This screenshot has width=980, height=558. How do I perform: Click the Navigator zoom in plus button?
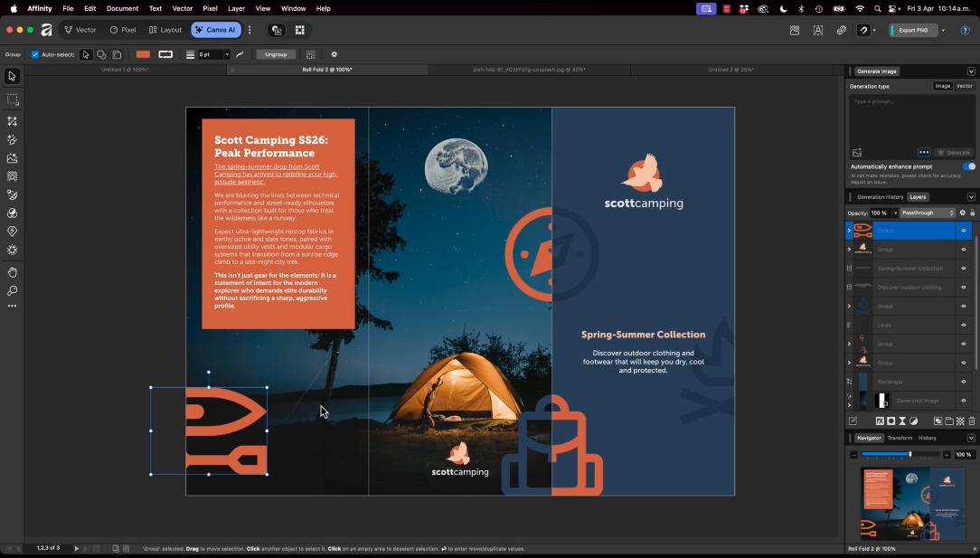point(947,455)
